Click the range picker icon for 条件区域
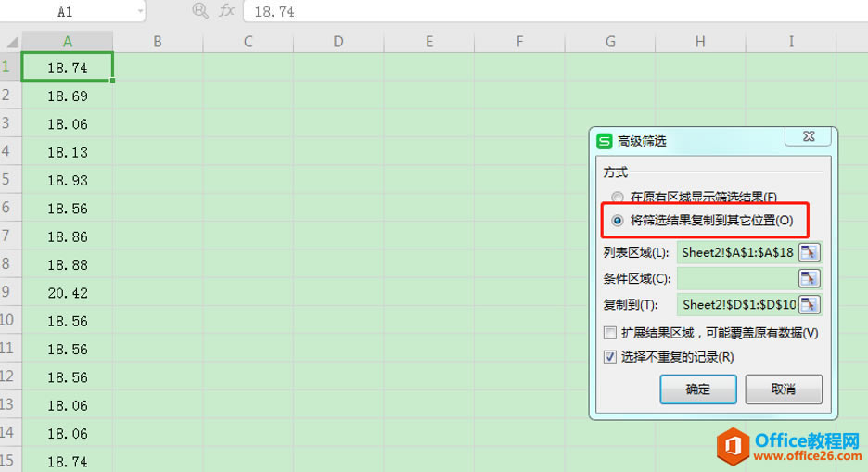Viewport: 868px width, 472px height. click(810, 278)
